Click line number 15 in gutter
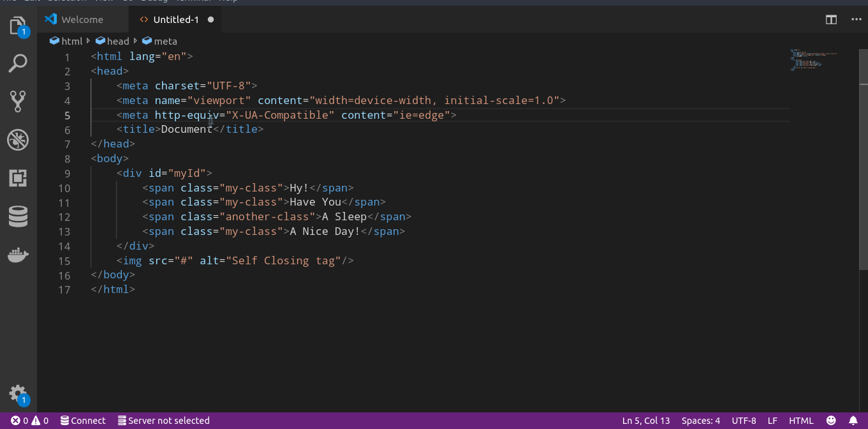 coord(64,262)
